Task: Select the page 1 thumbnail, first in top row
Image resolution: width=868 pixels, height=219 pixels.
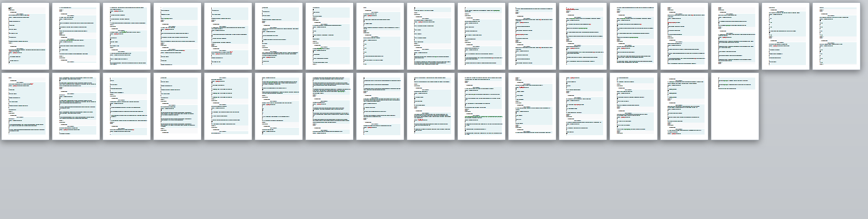Action: tap(25, 36)
